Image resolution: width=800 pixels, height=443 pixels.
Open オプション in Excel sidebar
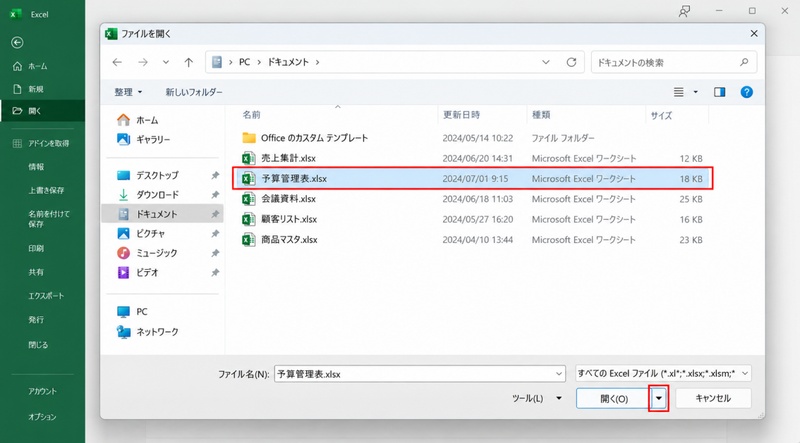[x=42, y=417]
